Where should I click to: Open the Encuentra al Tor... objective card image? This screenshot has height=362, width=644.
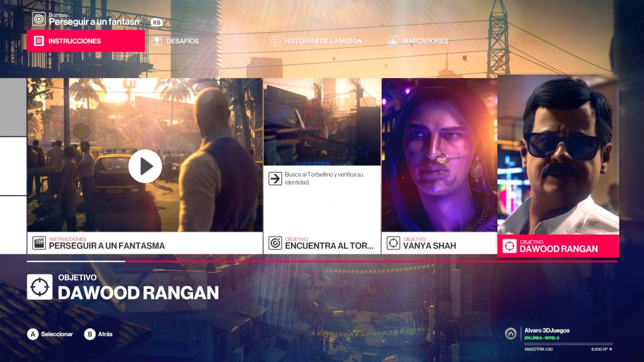(322, 122)
